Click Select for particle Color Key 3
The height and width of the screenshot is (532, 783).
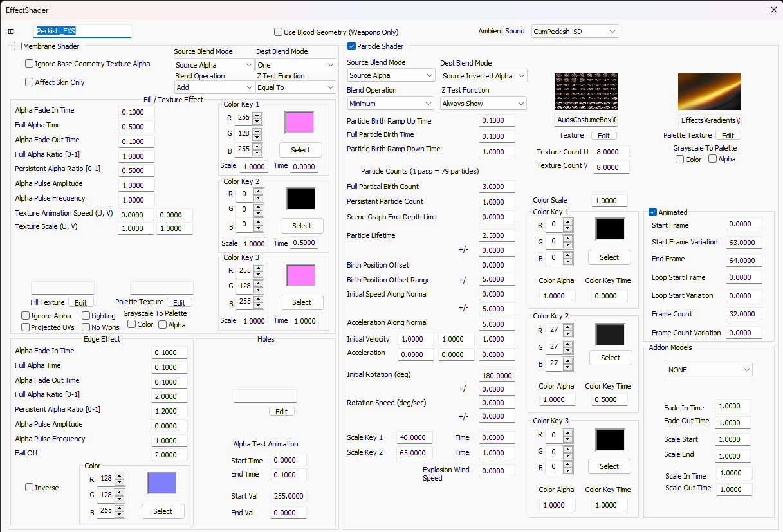point(609,466)
